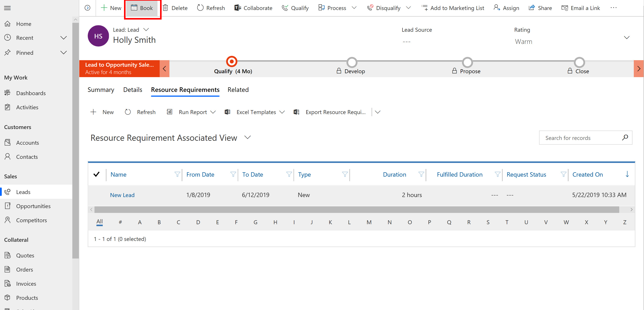Click the Export Resource Requirements Excel icon
The image size is (644, 310).
[x=296, y=112]
